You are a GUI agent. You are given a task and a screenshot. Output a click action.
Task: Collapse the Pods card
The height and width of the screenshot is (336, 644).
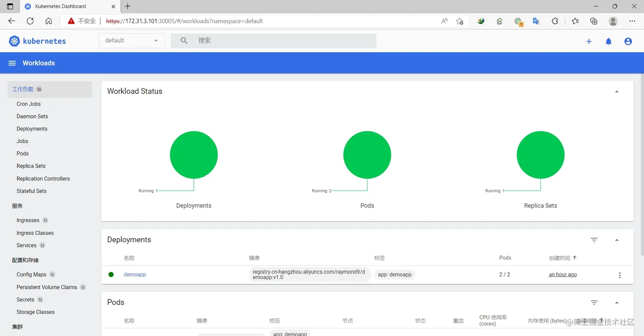click(616, 302)
